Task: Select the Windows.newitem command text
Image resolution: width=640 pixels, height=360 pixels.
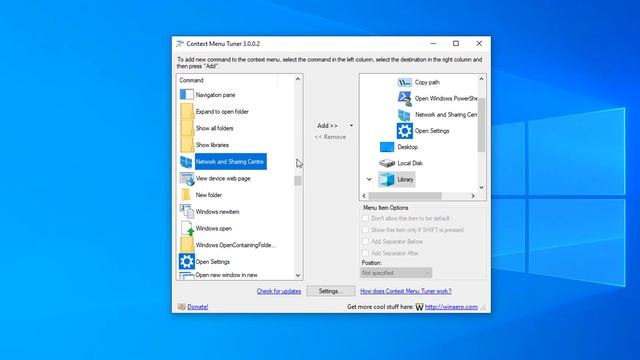Action: [x=218, y=211]
